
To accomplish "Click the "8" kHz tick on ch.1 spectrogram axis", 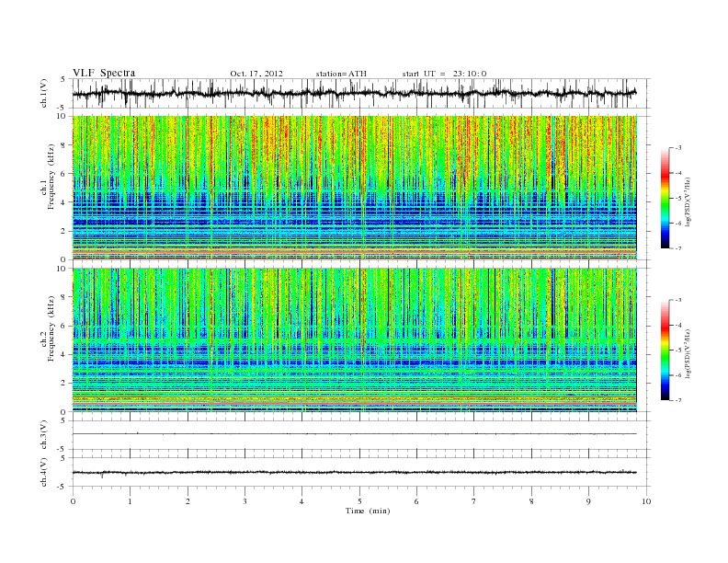I will [64, 145].
